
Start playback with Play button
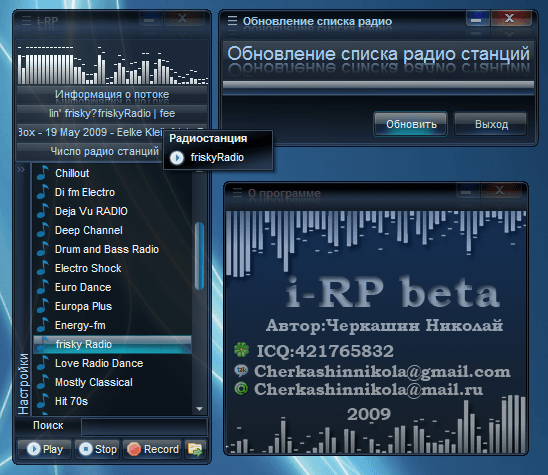coord(44,449)
